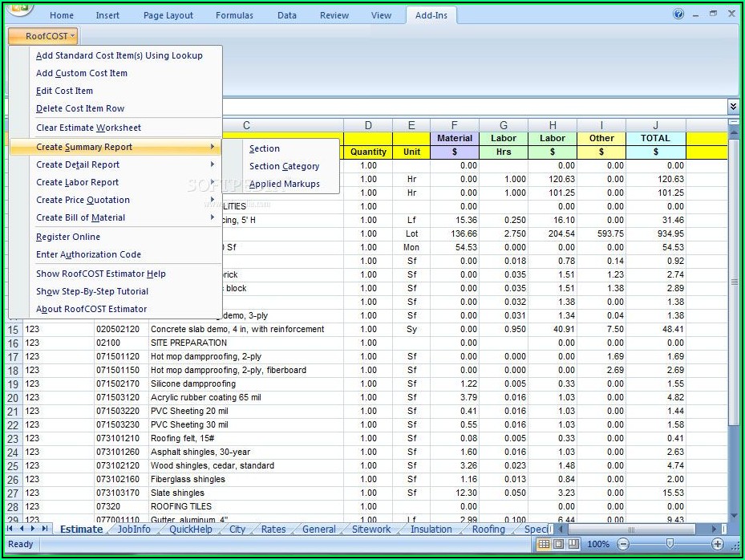Click the zoom level indicator showing 100%
The height and width of the screenshot is (560, 745).
tap(598, 544)
